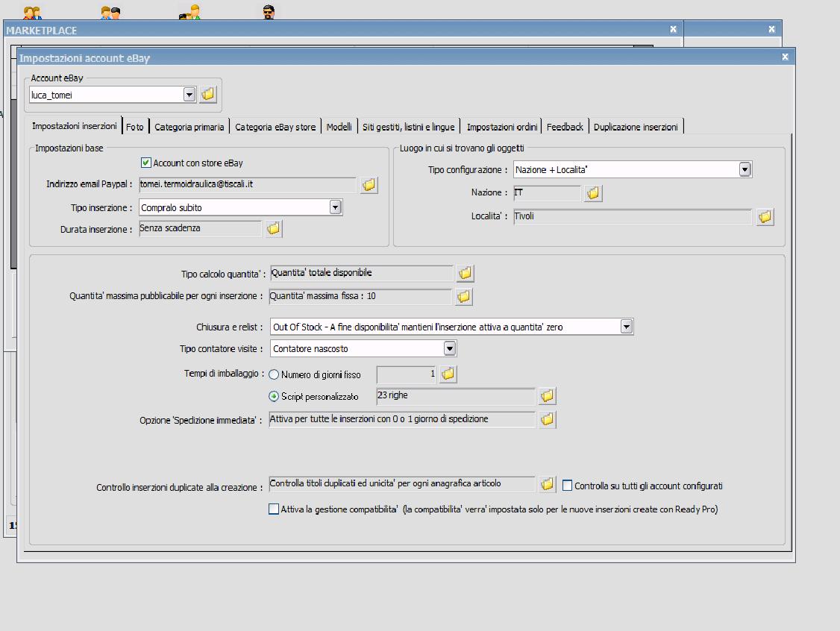This screenshot has height=631, width=840.
Task: Close the Impostazioni account eBay dialog
Action: [x=785, y=57]
